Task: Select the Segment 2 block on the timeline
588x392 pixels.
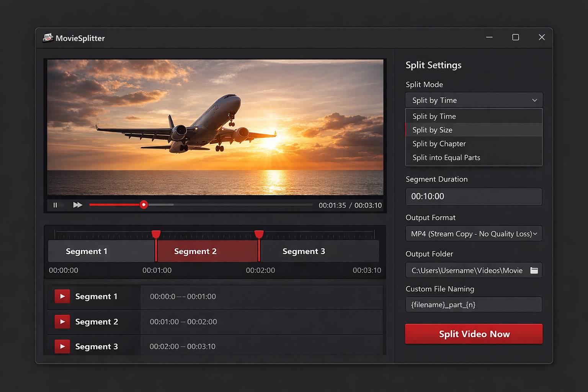Action: pos(207,251)
